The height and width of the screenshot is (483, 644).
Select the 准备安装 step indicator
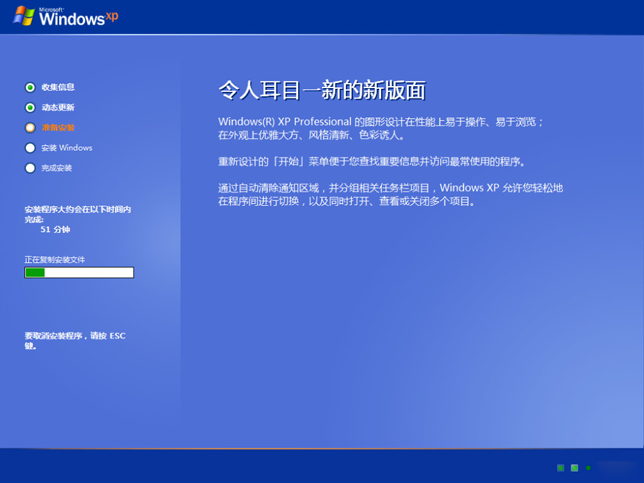tap(30, 127)
